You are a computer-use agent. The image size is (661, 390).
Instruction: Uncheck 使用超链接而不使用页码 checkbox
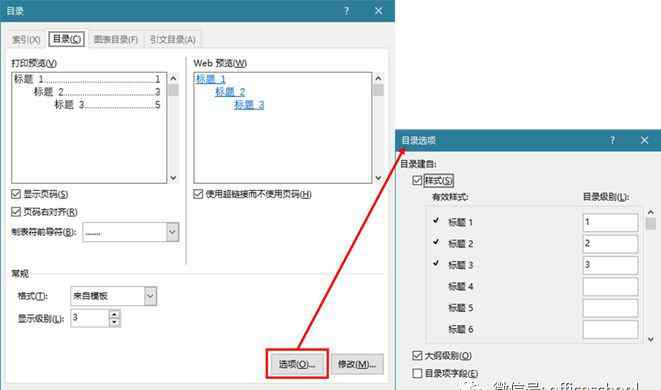[198, 194]
